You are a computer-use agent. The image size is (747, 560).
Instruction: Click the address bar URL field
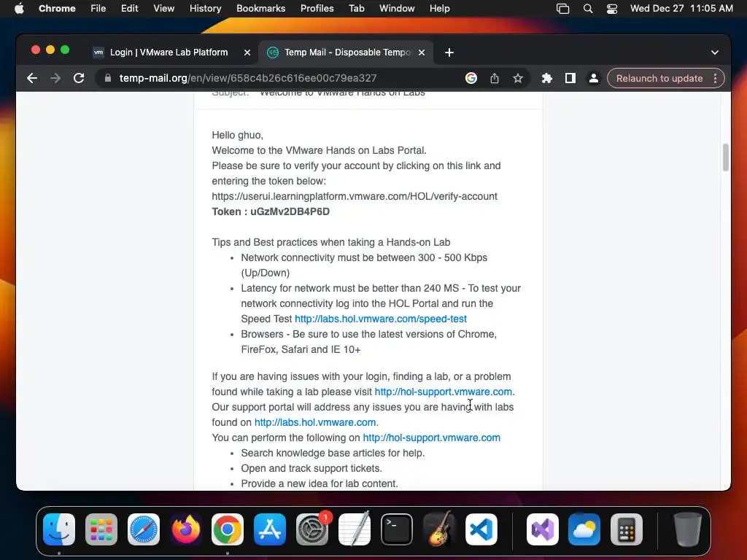[x=248, y=78]
